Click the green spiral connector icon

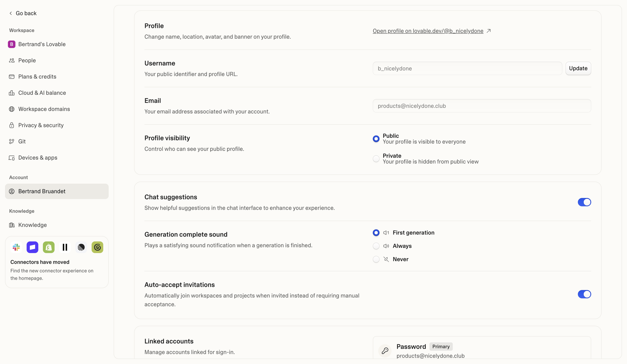coord(97,247)
